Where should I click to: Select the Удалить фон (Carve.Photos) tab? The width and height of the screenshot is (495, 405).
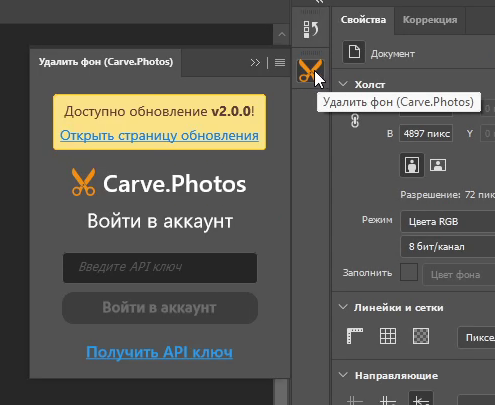(106, 62)
